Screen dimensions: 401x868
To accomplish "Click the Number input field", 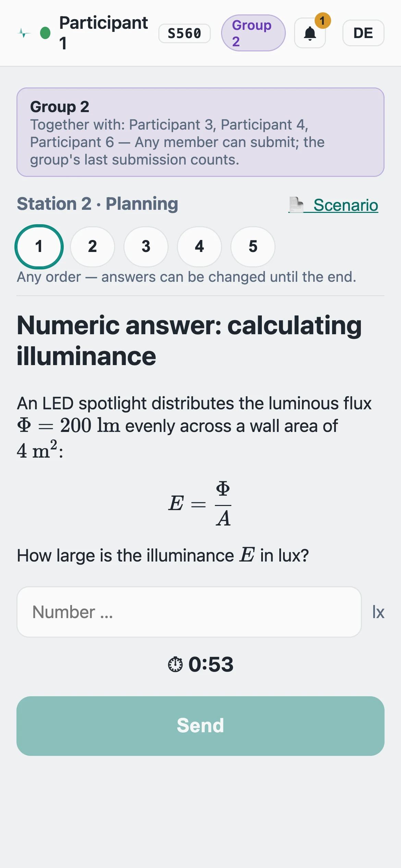I will [189, 612].
